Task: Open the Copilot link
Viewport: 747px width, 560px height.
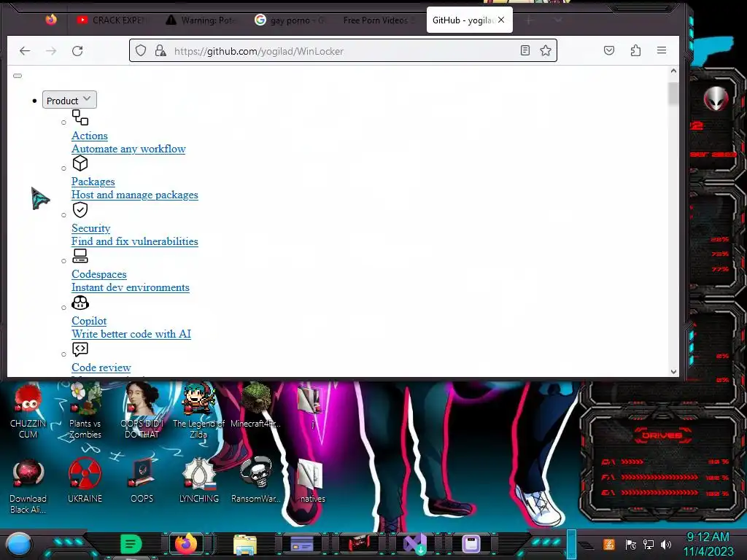Action: [x=89, y=321]
